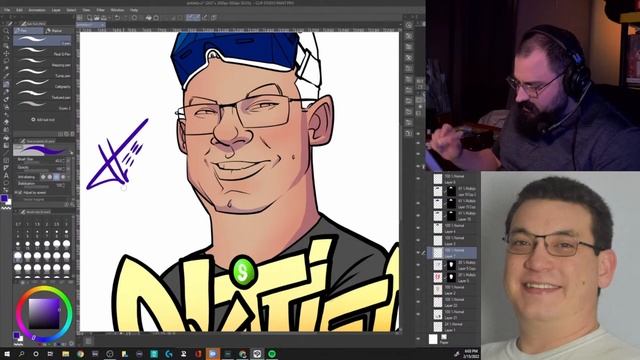Viewport: 640px width, 360px height.
Task: Toggle visibility of Layer 3
Action: click(x=418, y=240)
